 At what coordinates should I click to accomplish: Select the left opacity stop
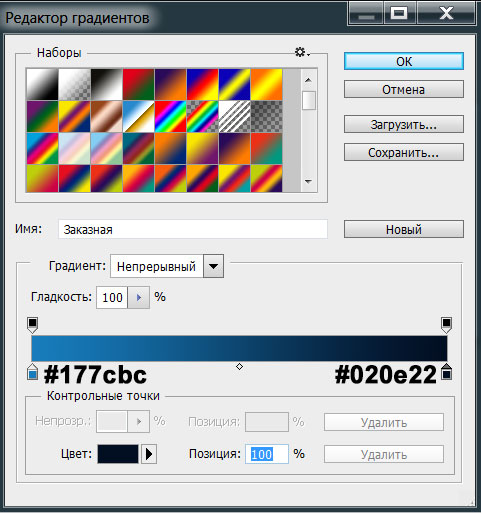[x=32, y=325]
